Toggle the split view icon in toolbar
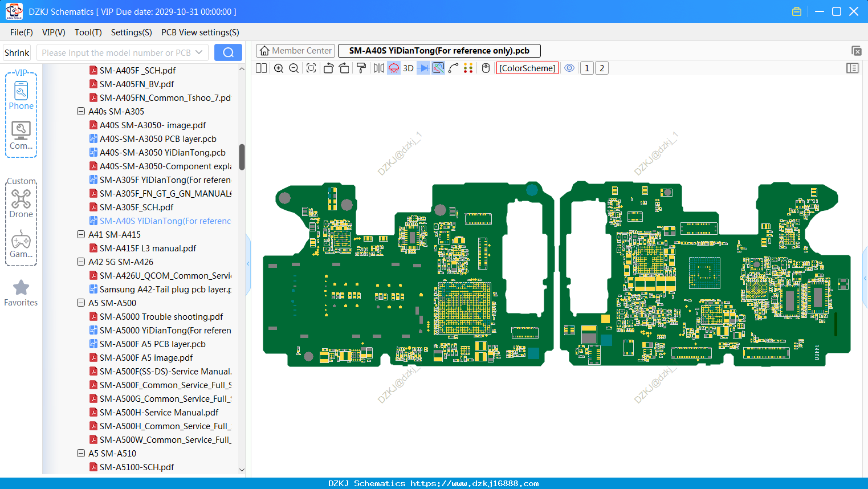Image resolution: width=868 pixels, height=489 pixels. 261,68
